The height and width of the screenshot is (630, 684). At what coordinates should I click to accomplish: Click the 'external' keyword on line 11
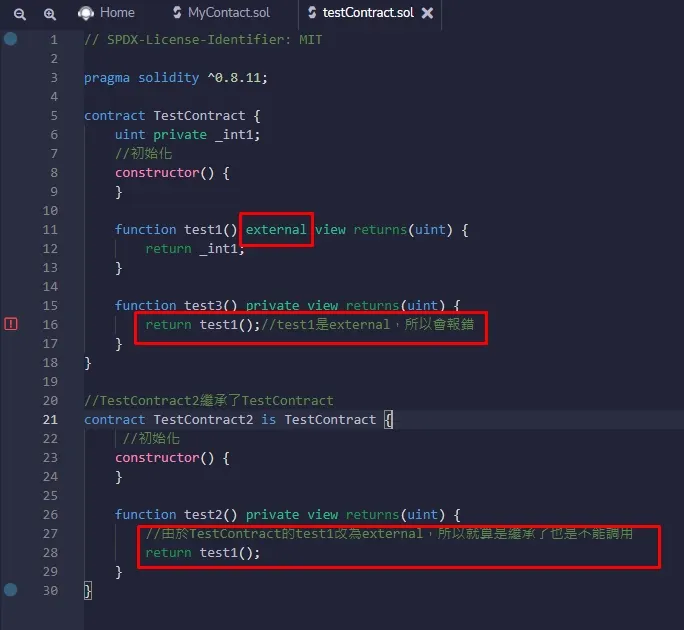click(276, 229)
